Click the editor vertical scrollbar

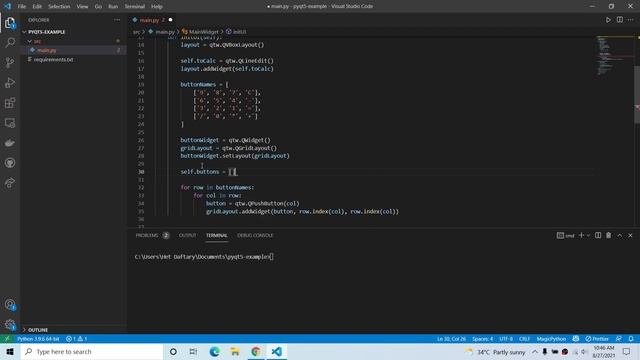pyautogui.click(x=637, y=94)
